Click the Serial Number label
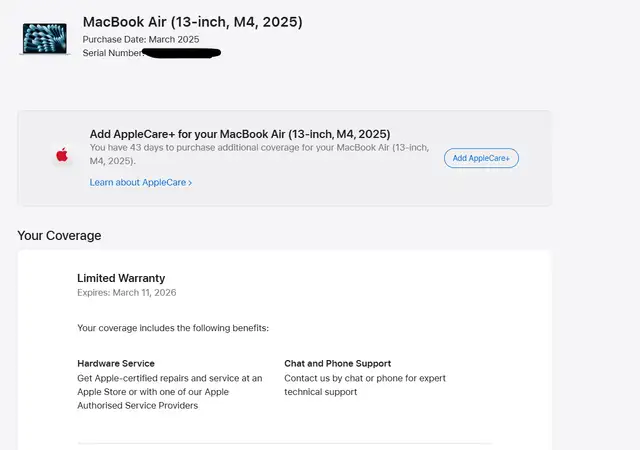 coord(112,52)
